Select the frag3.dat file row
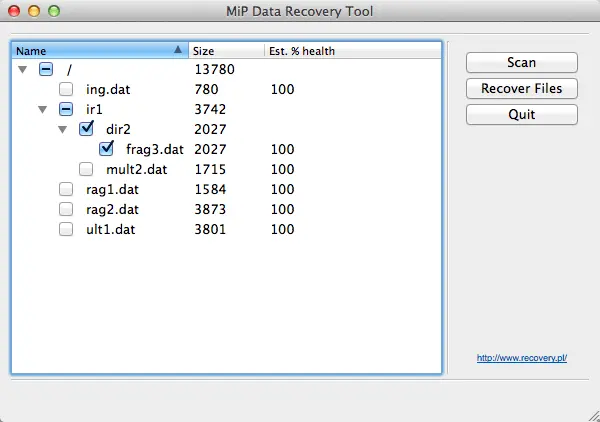600x422 pixels. (154, 149)
